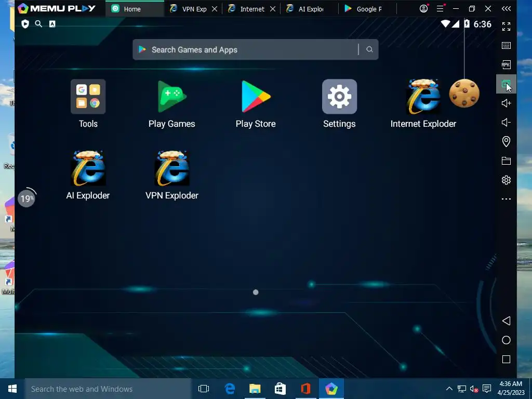Show hidden system tray icons
The height and width of the screenshot is (399, 532).
click(x=449, y=389)
